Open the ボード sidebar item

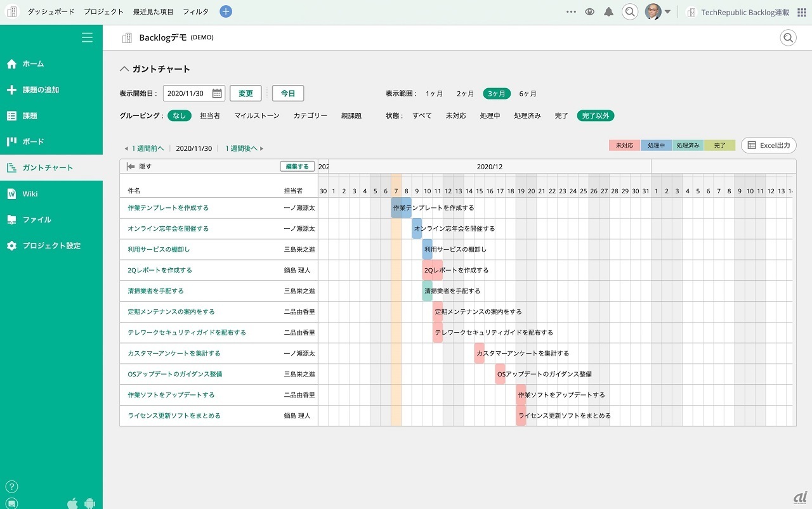click(x=33, y=141)
